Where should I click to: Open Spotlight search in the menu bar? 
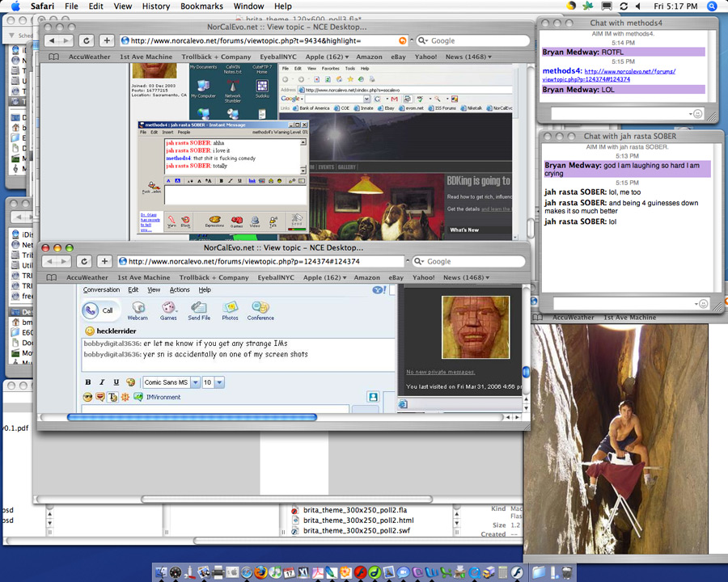(712, 6)
